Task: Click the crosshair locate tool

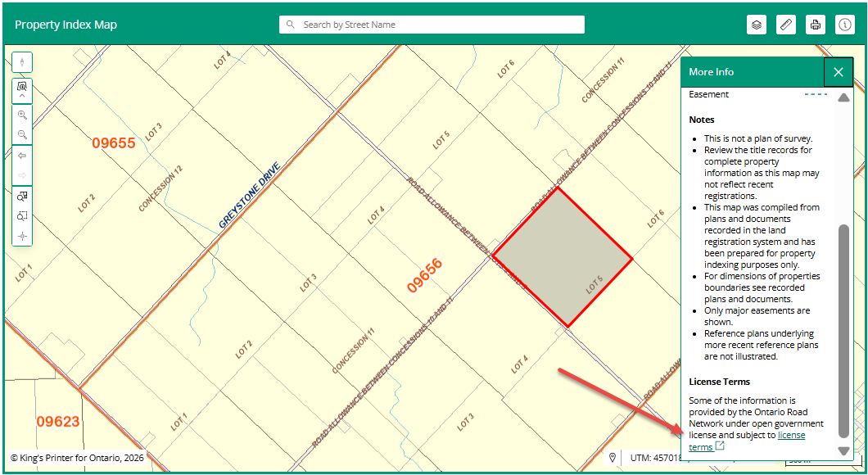Action: point(22,236)
